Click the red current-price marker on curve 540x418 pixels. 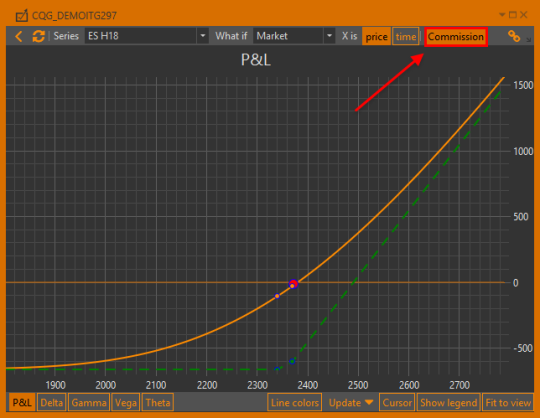[293, 284]
